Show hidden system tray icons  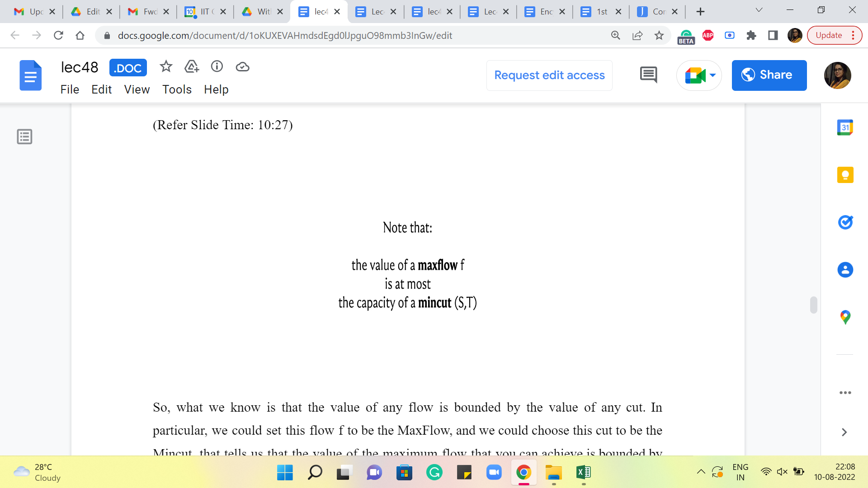701,472
